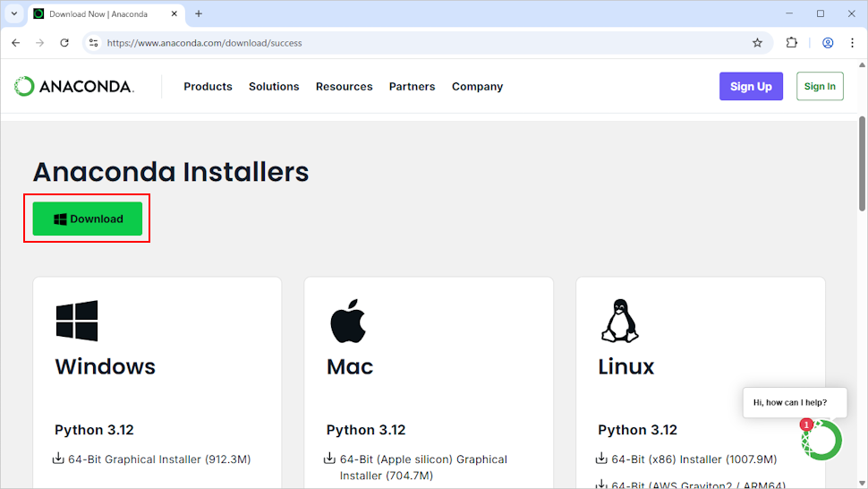Click the Linux penguin icon
Image resolution: width=868 pixels, height=489 pixels.
coord(620,321)
